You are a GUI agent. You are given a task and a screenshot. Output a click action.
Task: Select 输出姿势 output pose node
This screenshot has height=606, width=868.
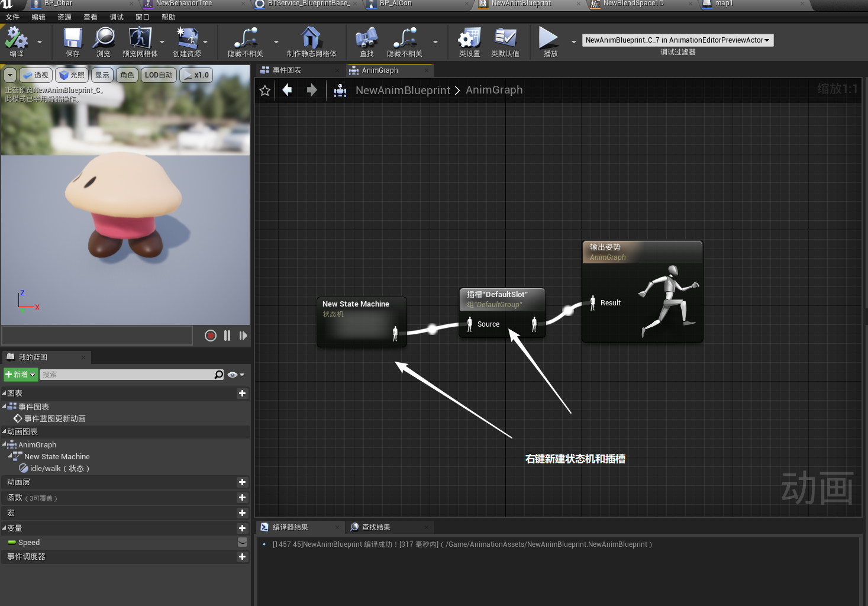[643, 291]
